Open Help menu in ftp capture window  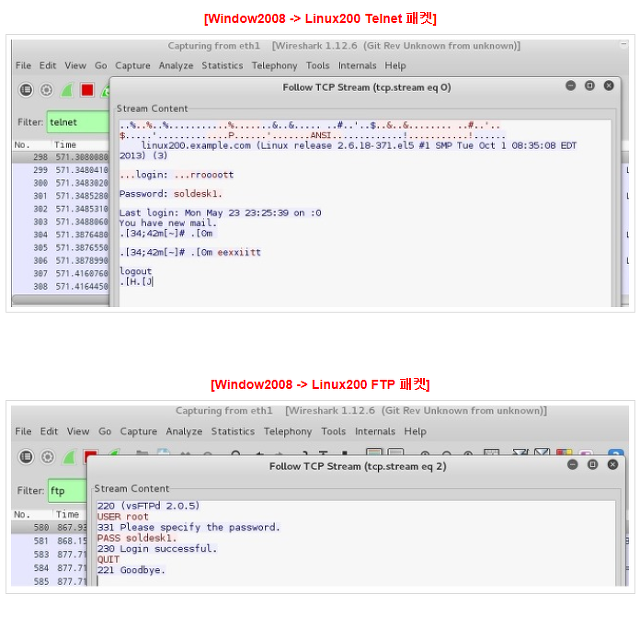[x=415, y=431]
